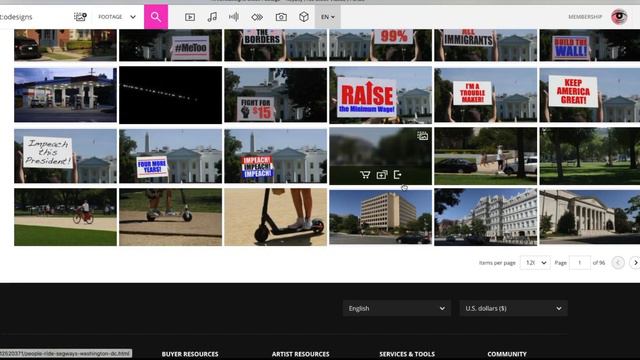Open the sound effects category icon

(234, 17)
